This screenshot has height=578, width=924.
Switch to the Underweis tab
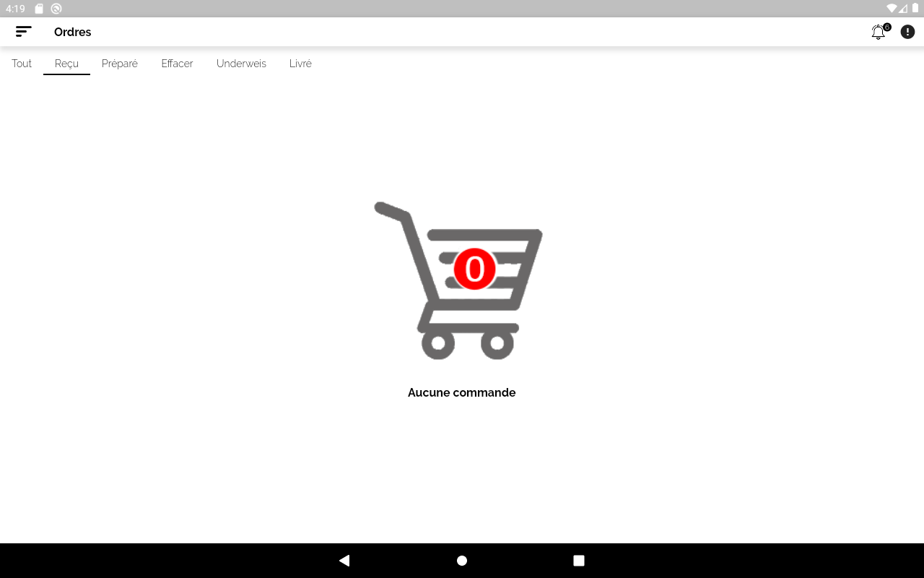click(x=241, y=64)
